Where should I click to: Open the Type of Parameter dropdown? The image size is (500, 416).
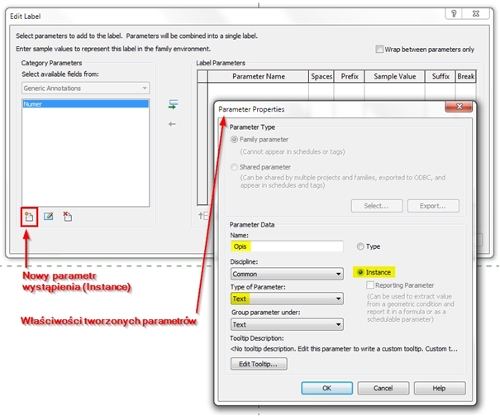287,299
